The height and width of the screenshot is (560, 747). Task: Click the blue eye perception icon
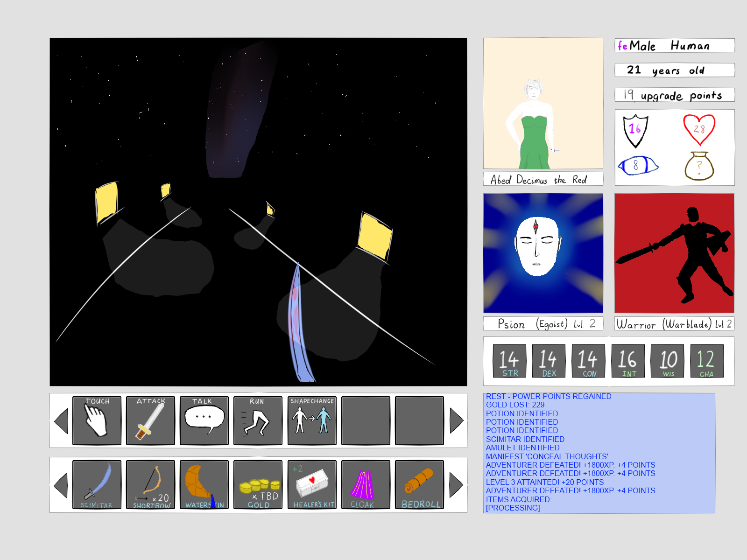637,166
